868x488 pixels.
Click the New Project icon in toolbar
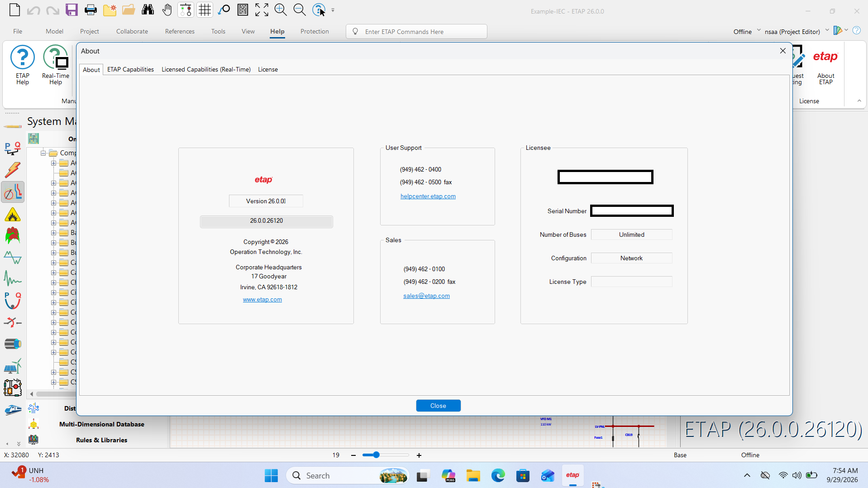[x=14, y=10]
